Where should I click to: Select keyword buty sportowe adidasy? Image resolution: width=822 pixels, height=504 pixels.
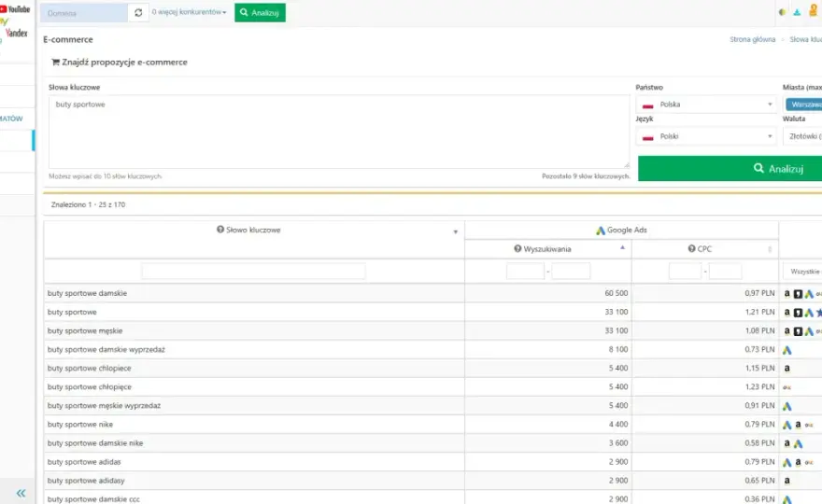click(86, 481)
